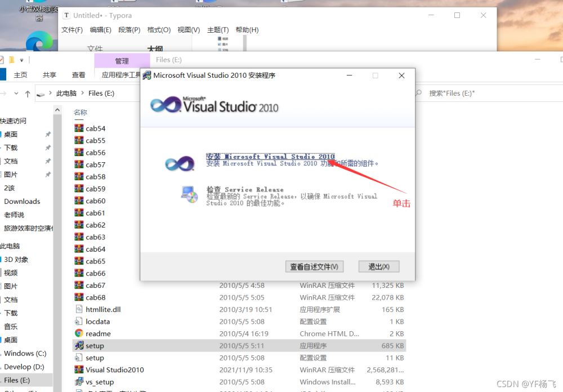563x392 pixels.
Task: Select the setup application icon
Action: click(79, 345)
